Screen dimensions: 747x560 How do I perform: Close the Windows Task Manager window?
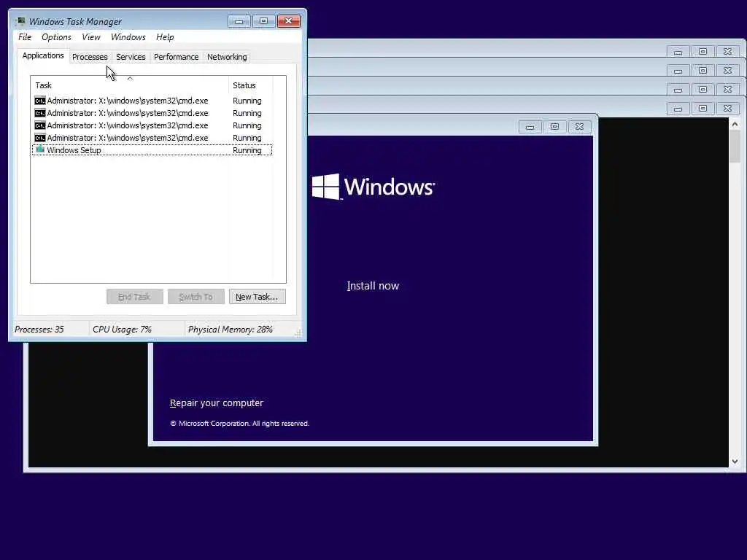coord(288,21)
